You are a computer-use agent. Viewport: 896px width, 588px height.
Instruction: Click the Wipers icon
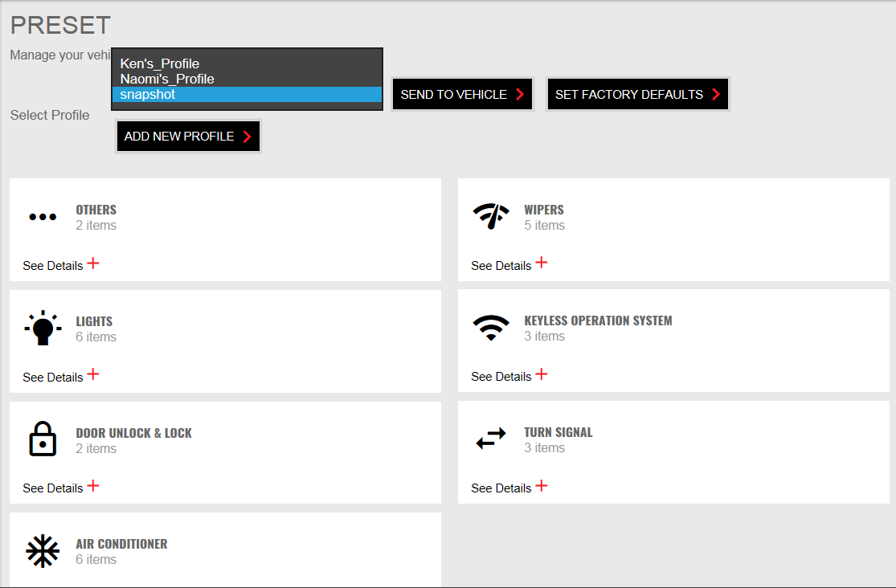click(x=491, y=217)
